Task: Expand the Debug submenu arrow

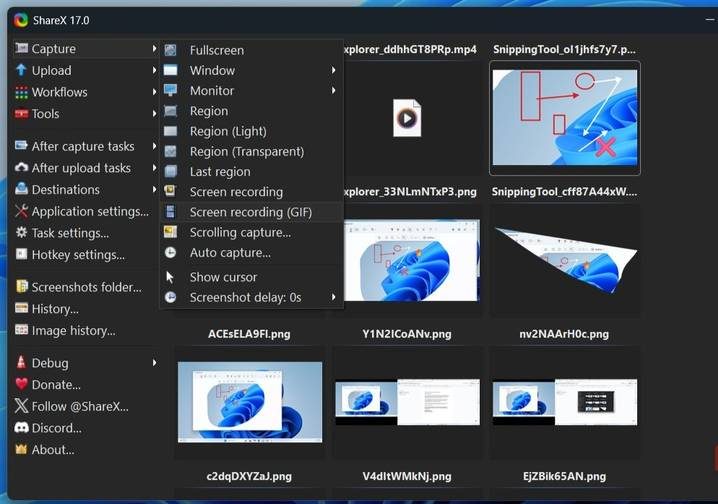Action: (154, 363)
